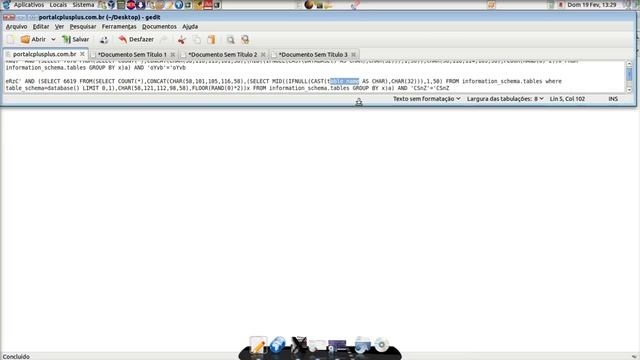Launch blue globe browser dock icon
640x360 pixels.
pos(278,345)
